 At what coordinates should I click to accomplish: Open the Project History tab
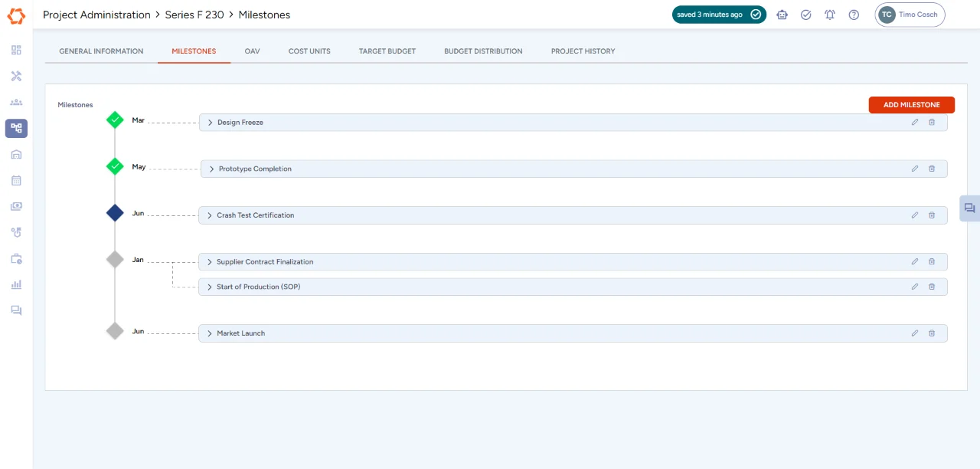[583, 51]
